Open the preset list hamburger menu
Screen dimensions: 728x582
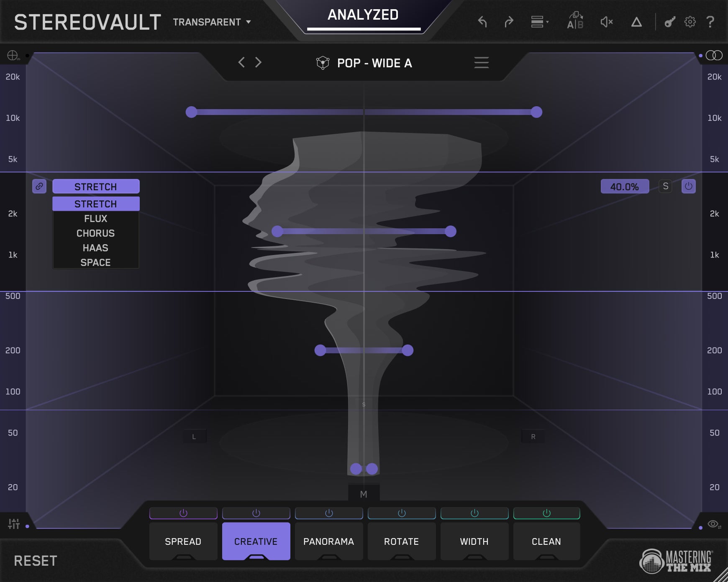(481, 63)
